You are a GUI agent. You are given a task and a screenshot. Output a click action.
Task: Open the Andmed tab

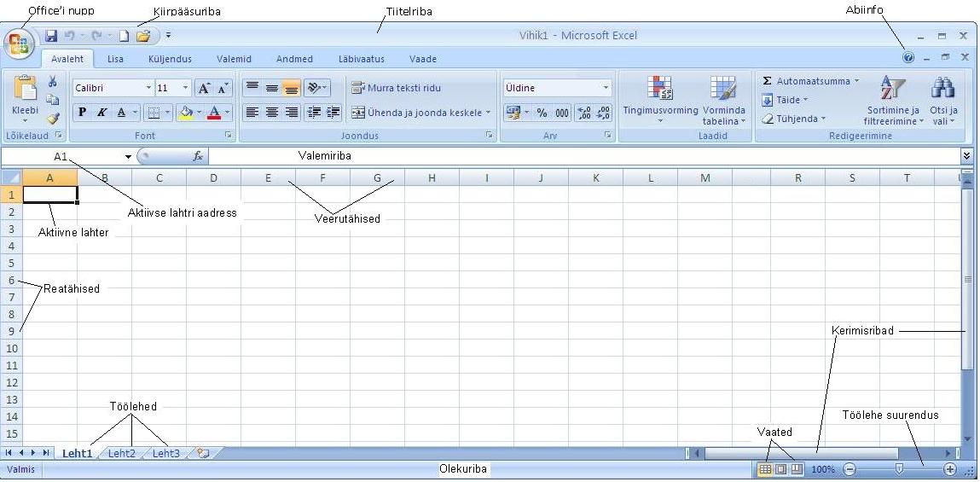click(x=294, y=59)
